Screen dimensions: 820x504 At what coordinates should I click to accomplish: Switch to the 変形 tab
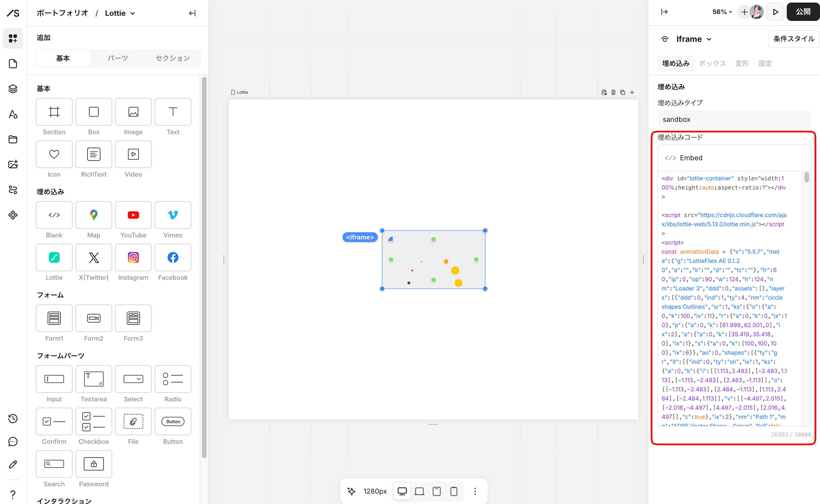[x=742, y=63]
